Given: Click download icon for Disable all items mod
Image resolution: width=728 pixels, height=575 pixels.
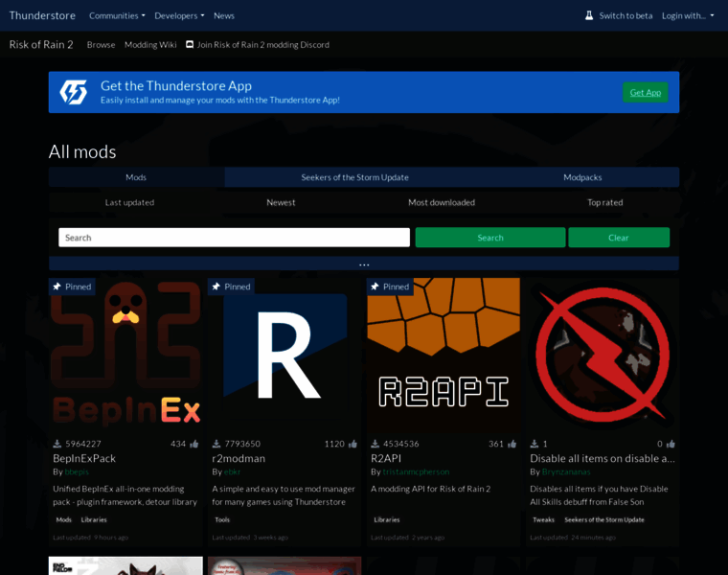Looking at the screenshot, I should pos(535,444).
